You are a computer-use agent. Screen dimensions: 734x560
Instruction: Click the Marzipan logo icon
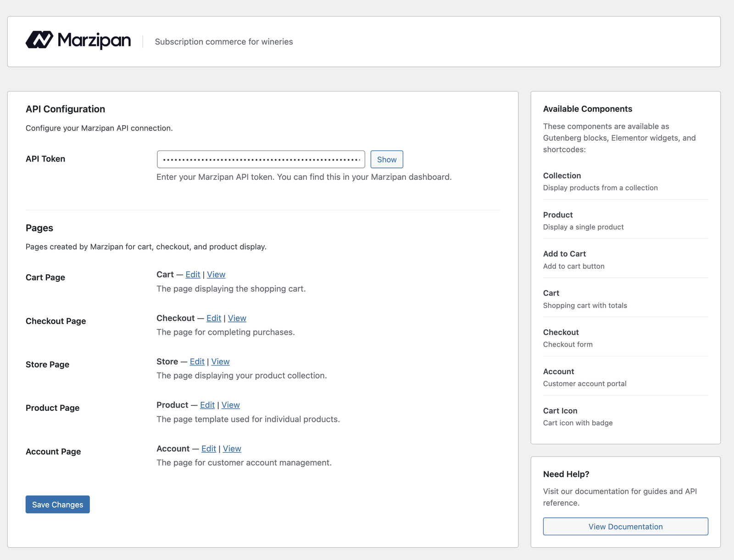tap(39, 40)
